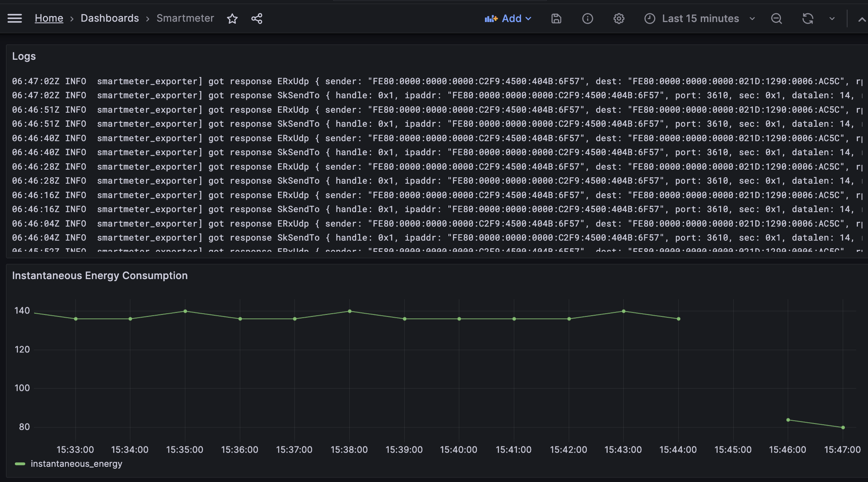This screenshot has width=868, height=482.
Task: Open the Last 15 minutes time picker
Action: click(700, 18)
